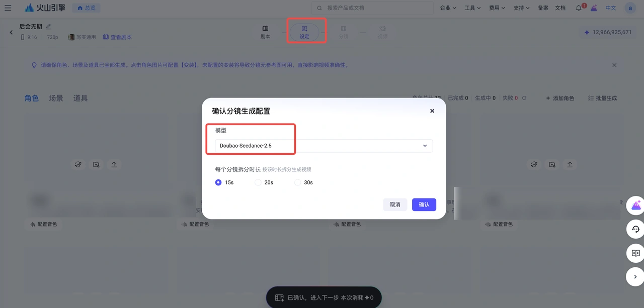
Task: Click the AI generate icon on rightmost character card
Action: (x=534, y=164)
